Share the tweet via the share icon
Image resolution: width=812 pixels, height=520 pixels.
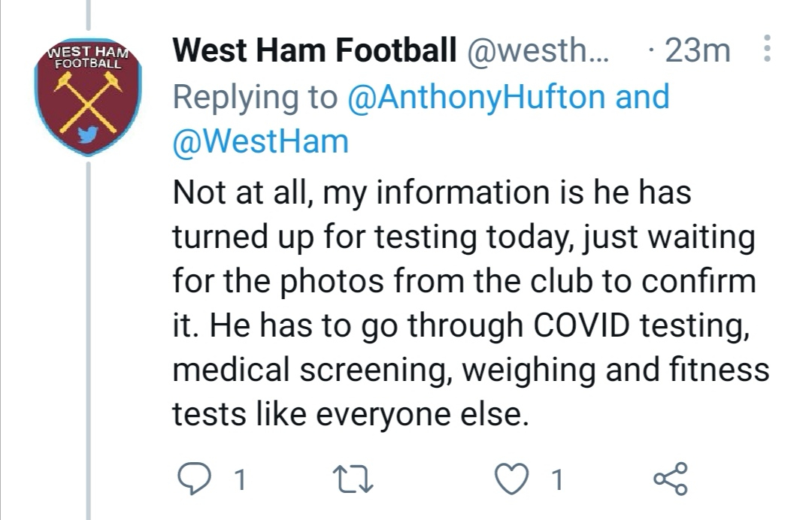coord(671,479)
